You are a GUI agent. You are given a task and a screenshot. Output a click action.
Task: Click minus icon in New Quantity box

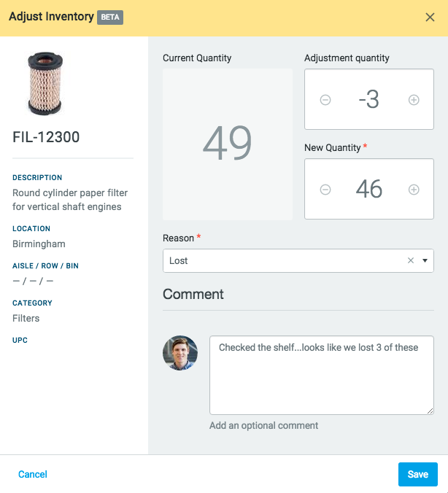point(325,190)
